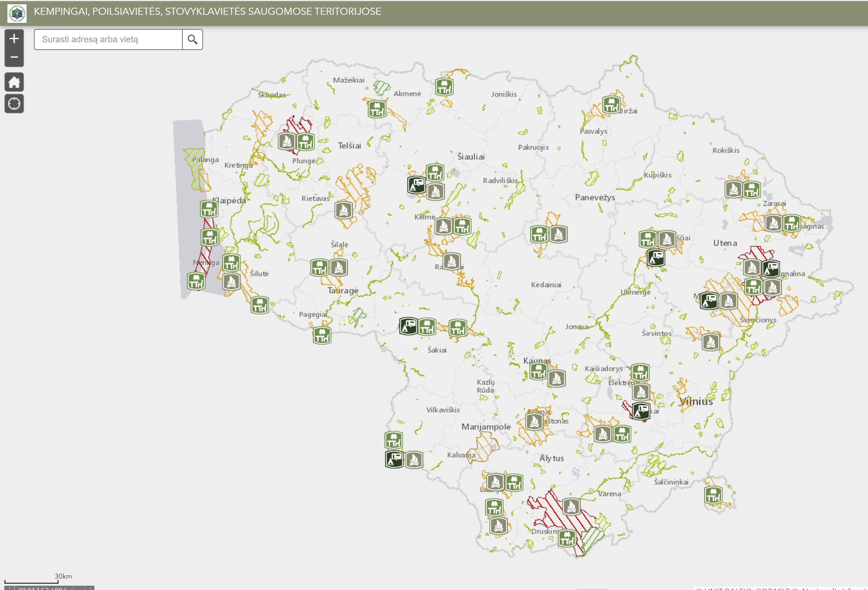This screenshot has width=868, height=590.
Task: Return to default map extent
Action: pos(14,82)
